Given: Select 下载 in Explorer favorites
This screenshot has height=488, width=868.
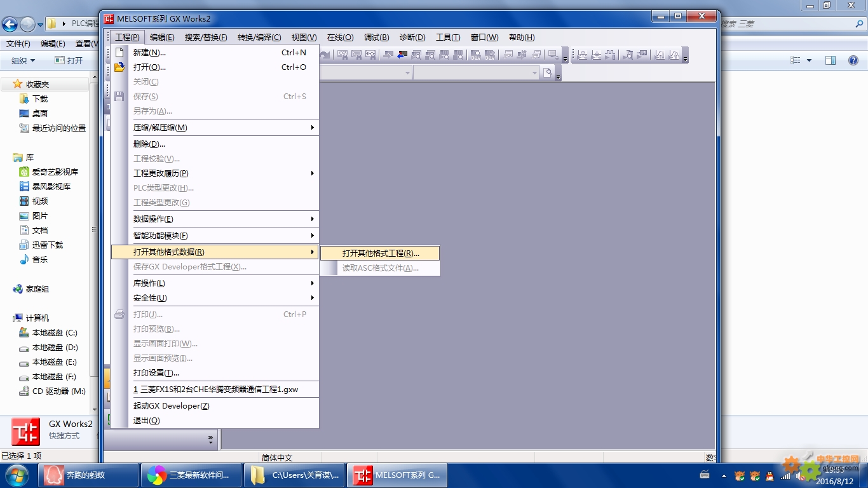Looking at the screenshot, I should (40, 99).
